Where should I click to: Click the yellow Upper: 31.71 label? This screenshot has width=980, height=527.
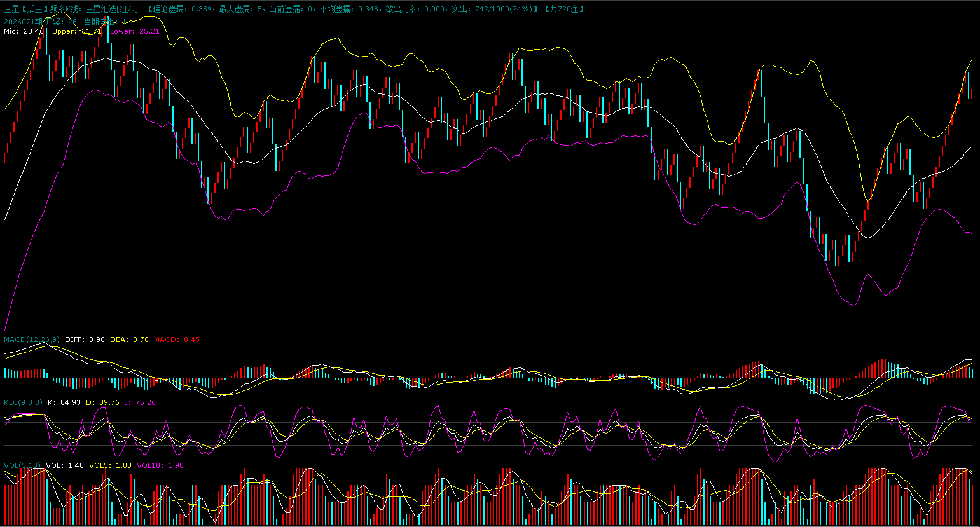(76, 31)
